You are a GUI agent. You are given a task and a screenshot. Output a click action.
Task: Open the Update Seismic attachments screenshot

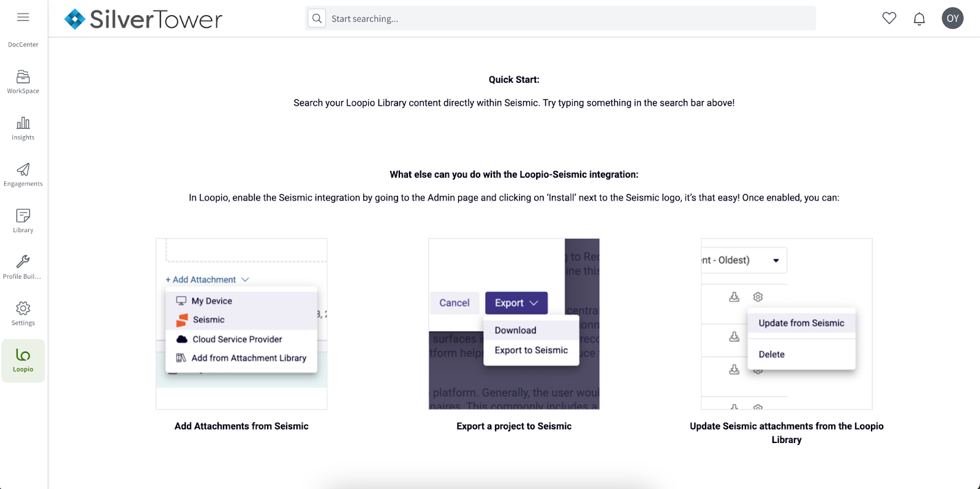[786, 324]
